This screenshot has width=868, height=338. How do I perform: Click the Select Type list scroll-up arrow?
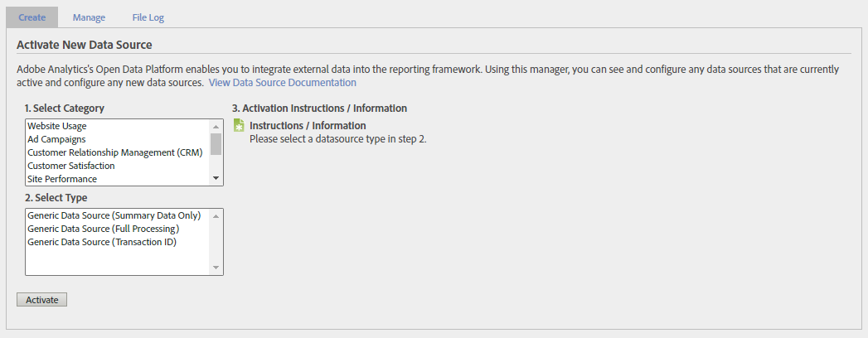pos(216,215)
